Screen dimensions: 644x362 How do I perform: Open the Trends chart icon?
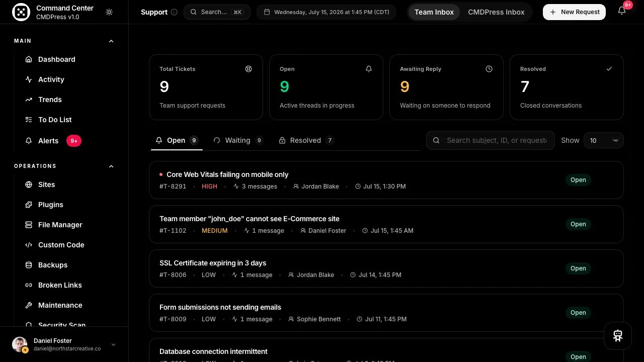click(29, 100)
